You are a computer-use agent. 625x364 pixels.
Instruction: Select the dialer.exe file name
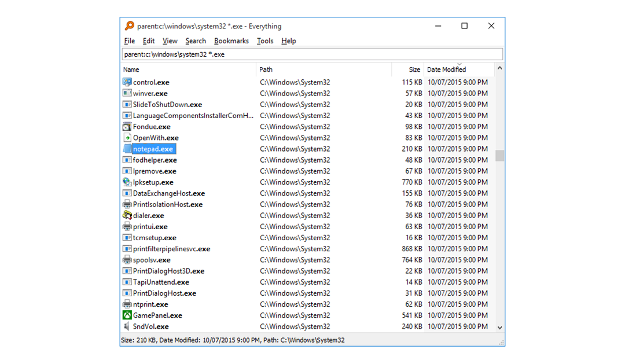pyautogui.click(x=148, y=215)
